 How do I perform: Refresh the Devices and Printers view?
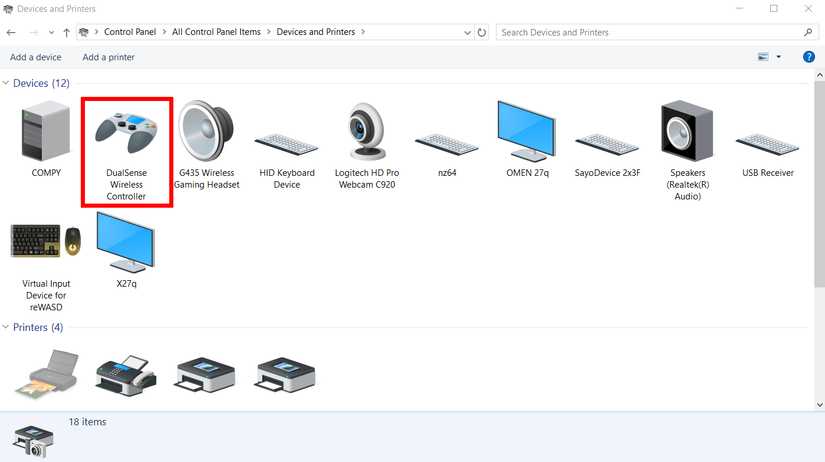(482, 32)
